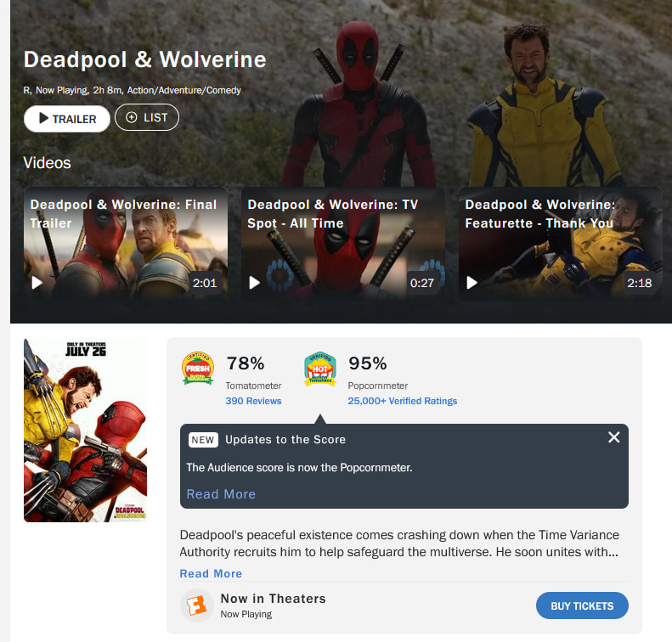
Task: Add movie to list with LIST button
Action: click(x=147, y=117)
